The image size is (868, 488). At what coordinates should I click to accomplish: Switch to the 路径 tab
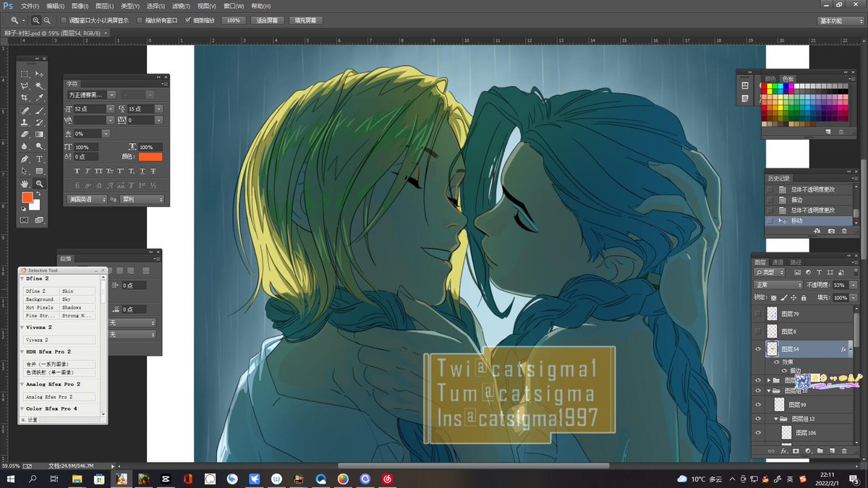(x=796, y=262)
